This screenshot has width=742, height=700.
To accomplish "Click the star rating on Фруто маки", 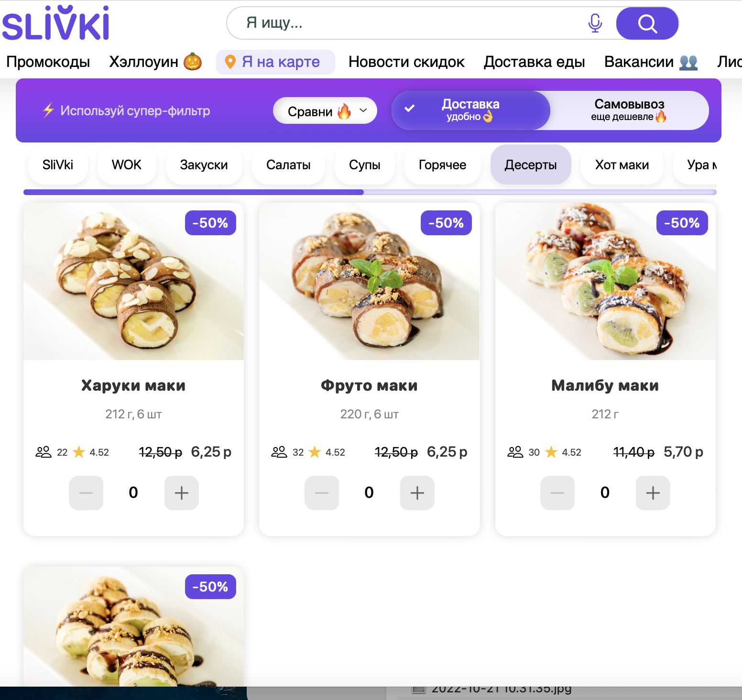I will point(315,452).
